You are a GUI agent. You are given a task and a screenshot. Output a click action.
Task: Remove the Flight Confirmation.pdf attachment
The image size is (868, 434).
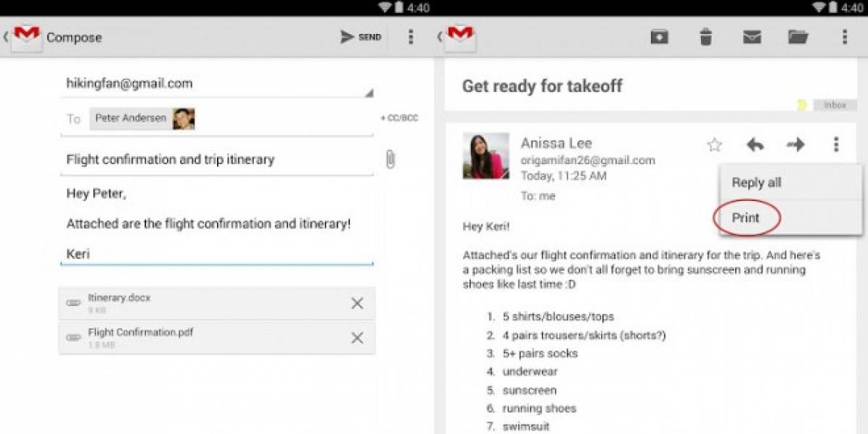click(357, 338)
